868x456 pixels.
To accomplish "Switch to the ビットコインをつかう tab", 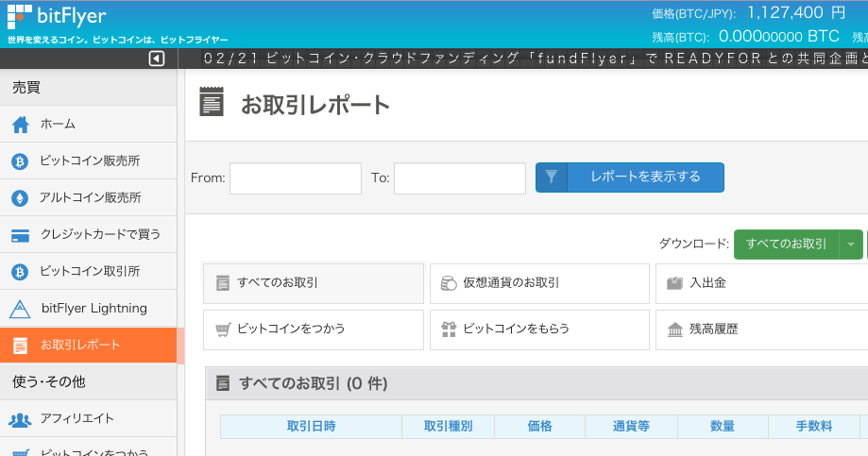I will pyautogui.click(x=314, y=329).
